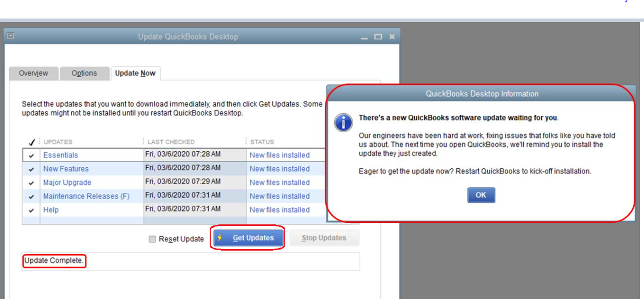Uncheck the Help update checkmark

pos(32,210)
